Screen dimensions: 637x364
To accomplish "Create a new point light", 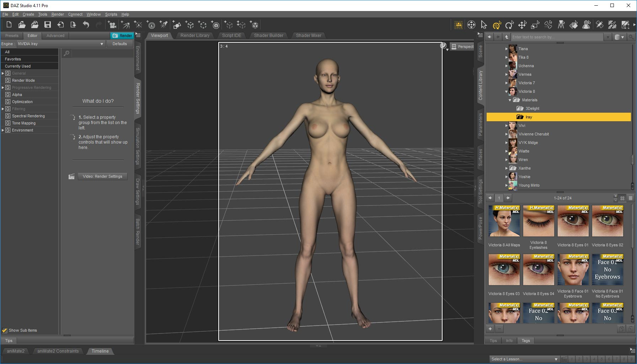I will 138,25.
